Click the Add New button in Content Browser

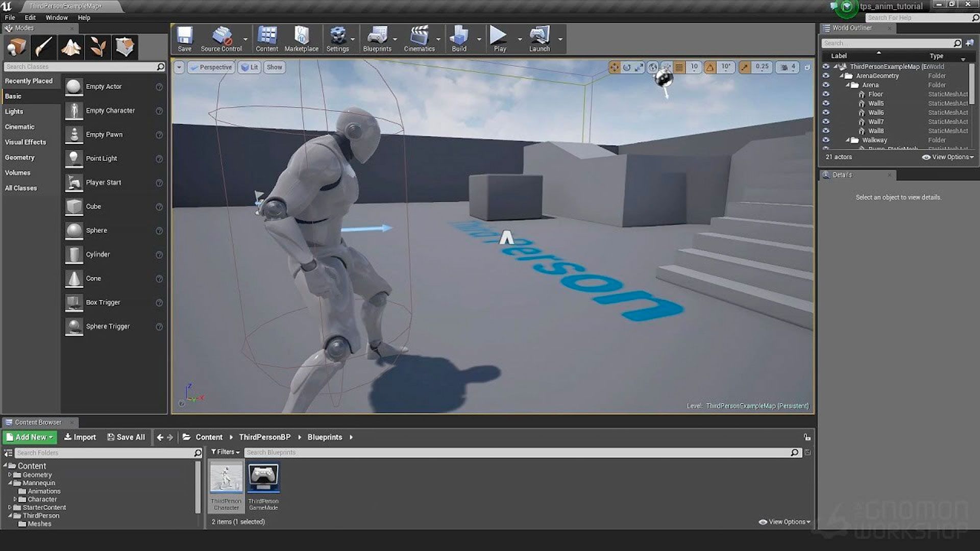click(29, 437)
